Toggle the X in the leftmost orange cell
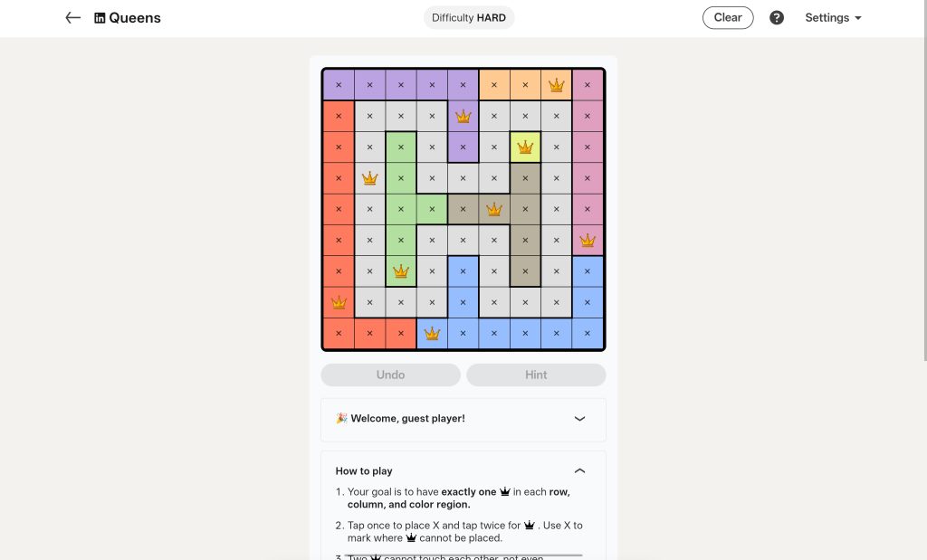Image resolution: width=927 pixels, height=560 pixels. [339, 116]
